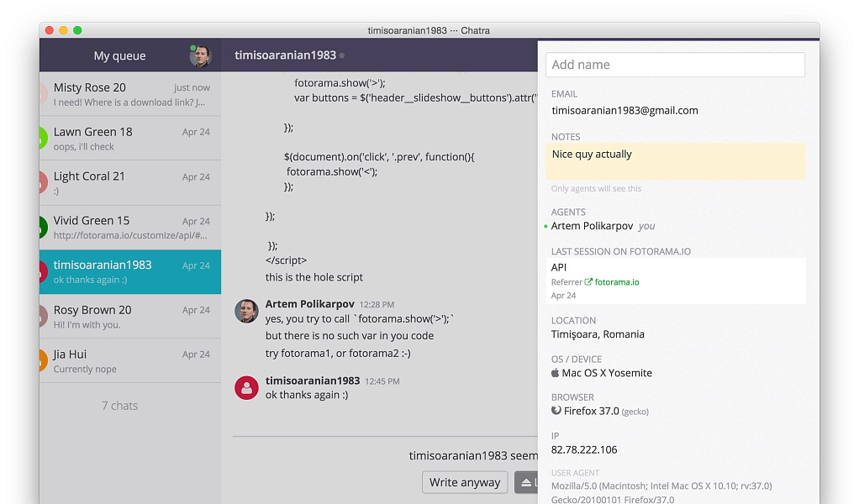The image size is (859, 504).
Task: Click the avatar of Rosy Brown 20
Action: (x=44, y=316)
